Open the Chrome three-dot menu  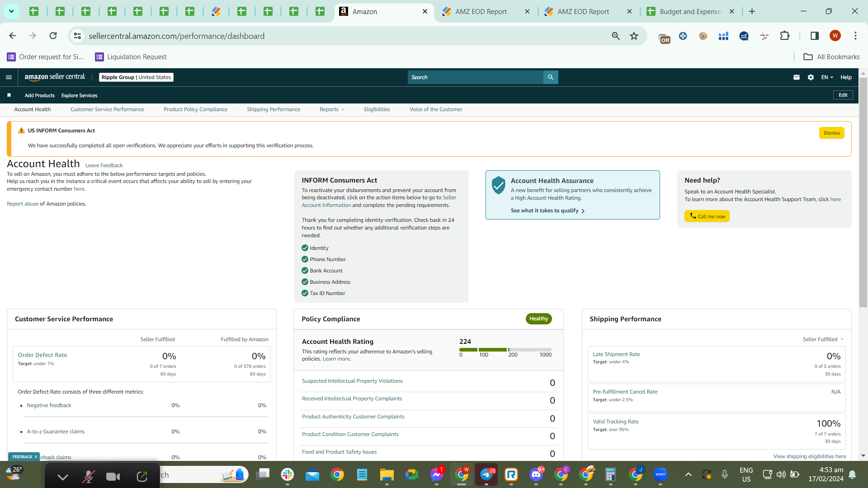pyautogui.click(x=855, y=36)
